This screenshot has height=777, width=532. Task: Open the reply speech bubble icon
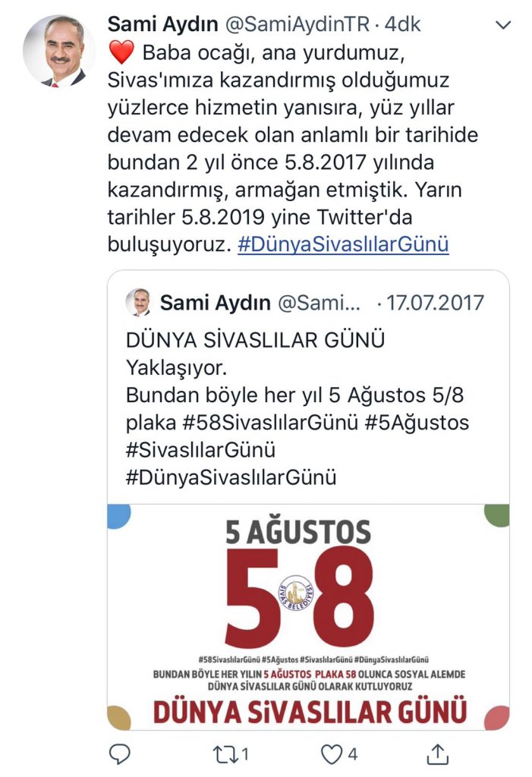(119, 754)
